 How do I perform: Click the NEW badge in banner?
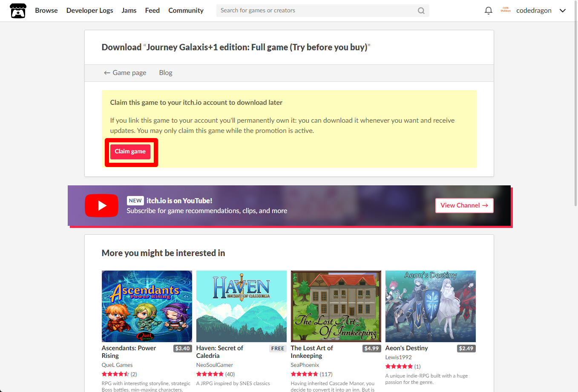[x=135, y=201]
